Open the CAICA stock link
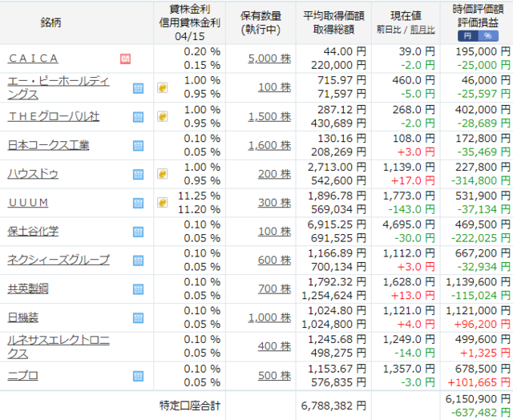The height and width of the screenshot is (420, 513). coord(33,59)
